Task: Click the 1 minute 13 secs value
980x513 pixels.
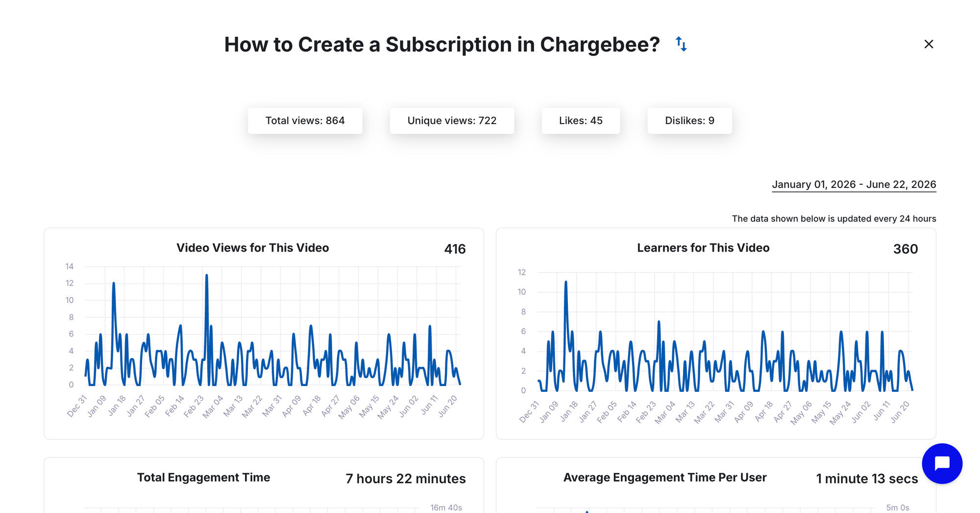Action: [867, 479]
